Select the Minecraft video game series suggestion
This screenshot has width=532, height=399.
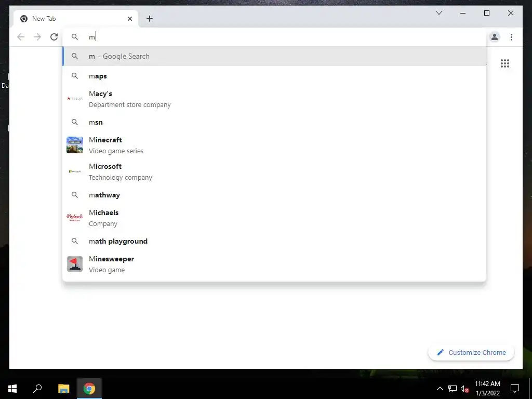click(274, 145)
